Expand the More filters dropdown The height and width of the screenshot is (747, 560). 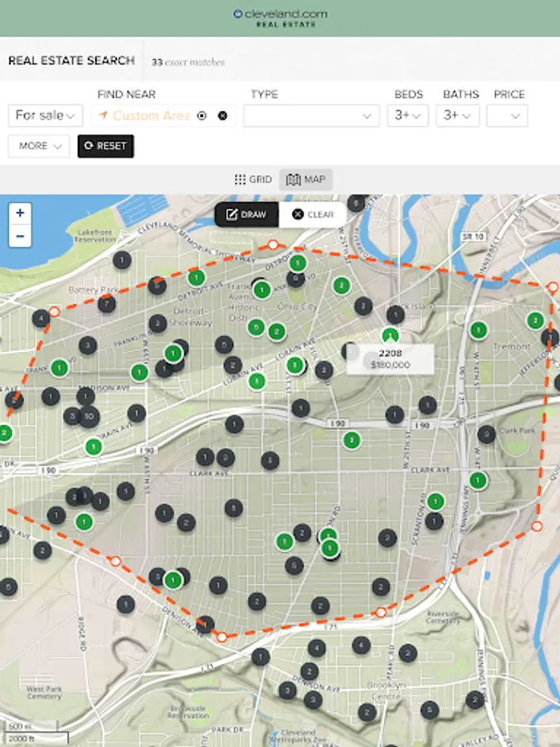click(x=39, y=146)
